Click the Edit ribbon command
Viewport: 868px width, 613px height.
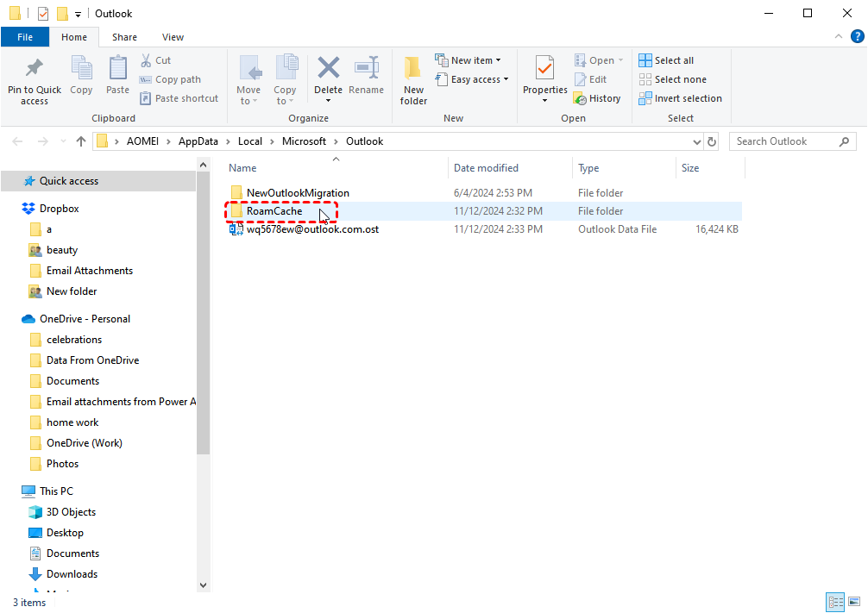(591, 79)
